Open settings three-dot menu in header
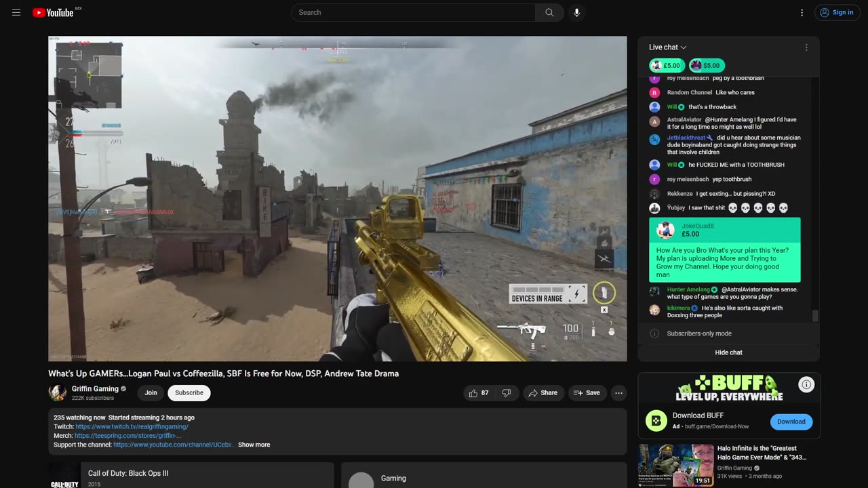This screenshot has height=488, width=868. click(x=802, y=12)
